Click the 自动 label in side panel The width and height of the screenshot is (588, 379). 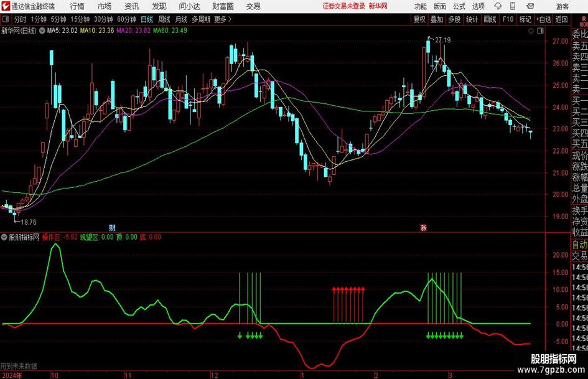[580, 245]
